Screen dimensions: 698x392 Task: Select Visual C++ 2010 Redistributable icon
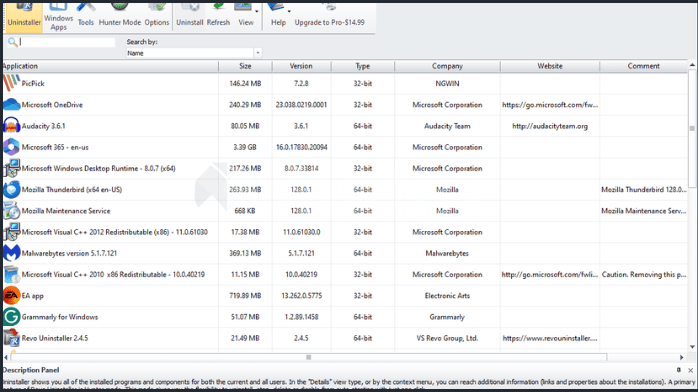point(12,275)
